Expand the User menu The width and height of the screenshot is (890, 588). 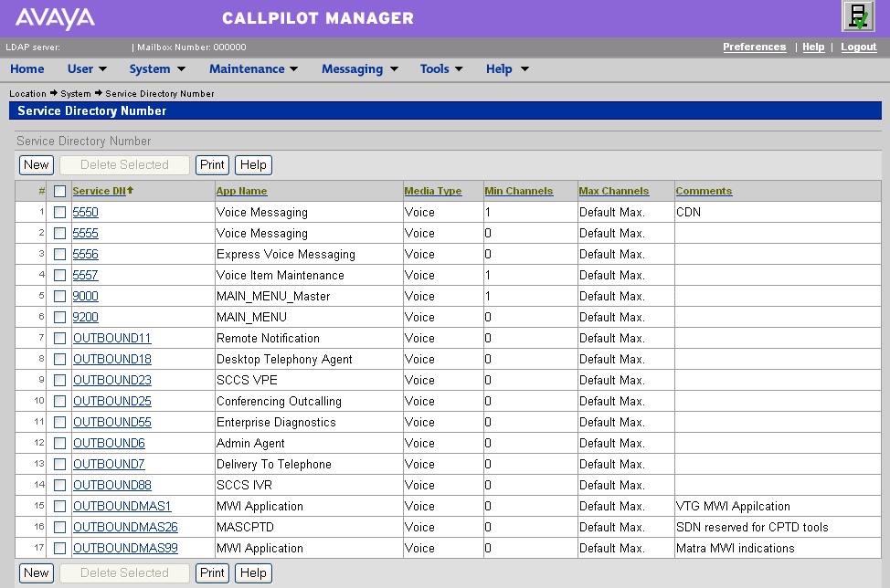click(x=87, y=69)
